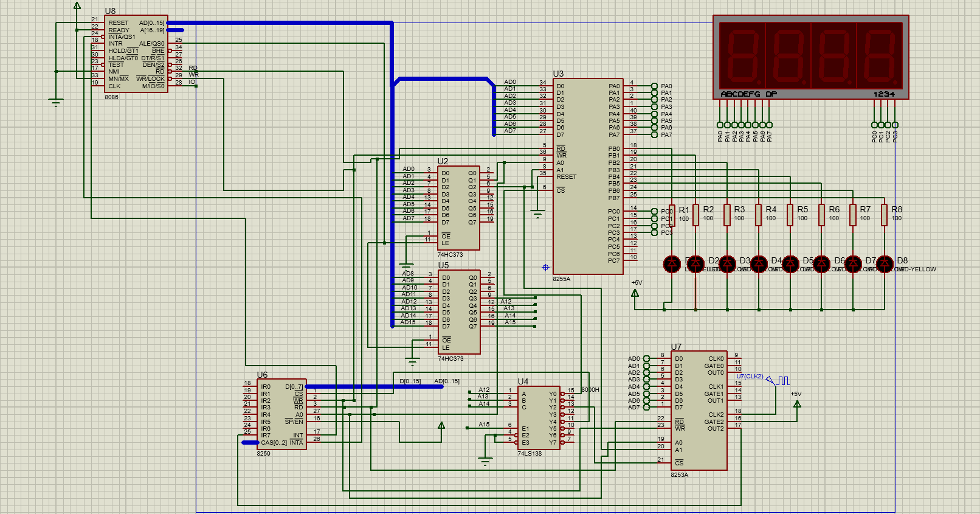
Task: Click the PA7 terminal on U3 output
Action: (x=654, y=134)
